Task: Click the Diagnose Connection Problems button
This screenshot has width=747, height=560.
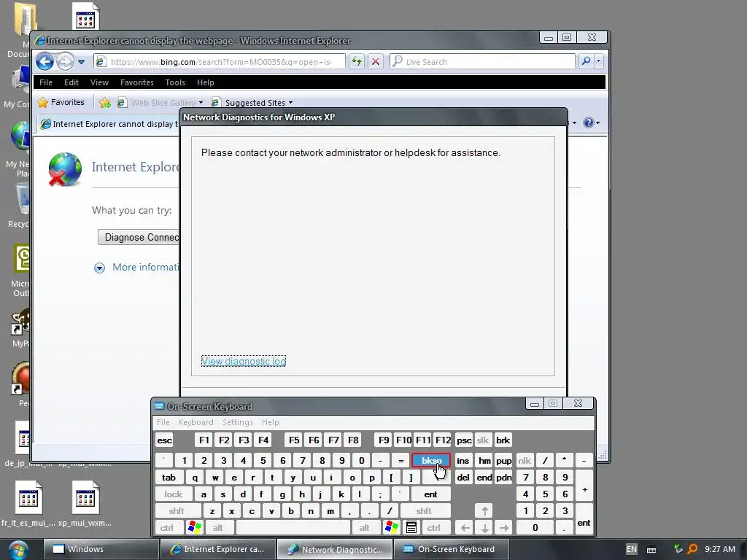Action: point(139,237)
